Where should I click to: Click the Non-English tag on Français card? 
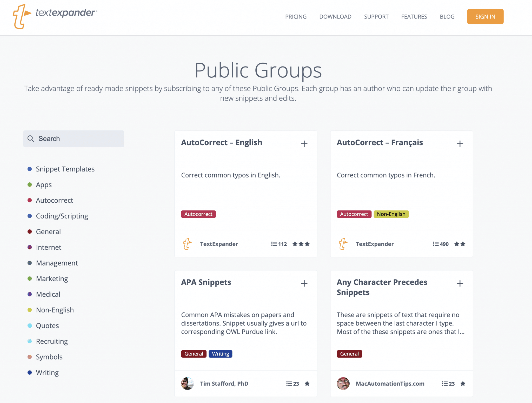(391, 214)
